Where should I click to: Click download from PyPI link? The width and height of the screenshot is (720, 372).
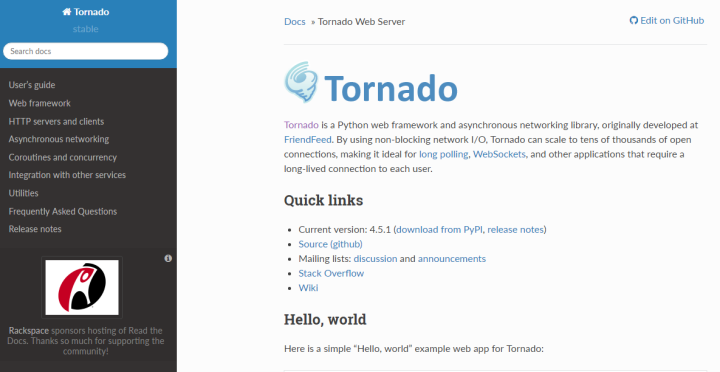coord(439,230)
